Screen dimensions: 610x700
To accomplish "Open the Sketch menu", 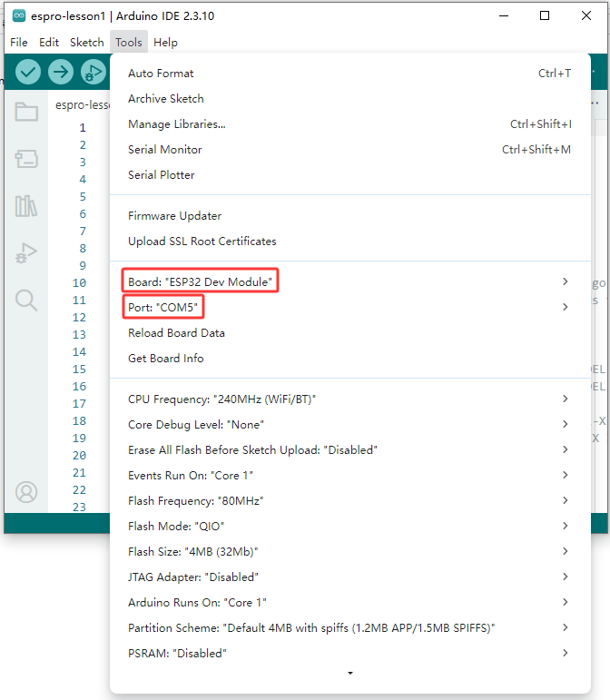I will point(87,43).
